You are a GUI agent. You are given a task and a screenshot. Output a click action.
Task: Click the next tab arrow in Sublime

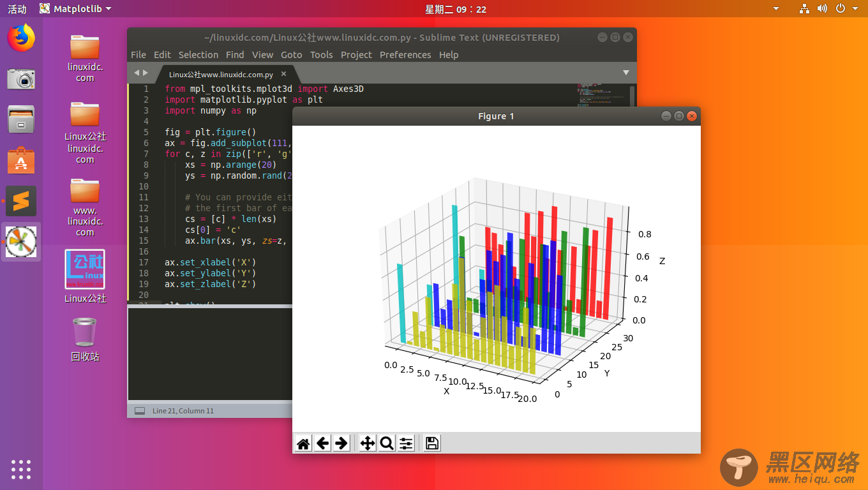point(146,73)
